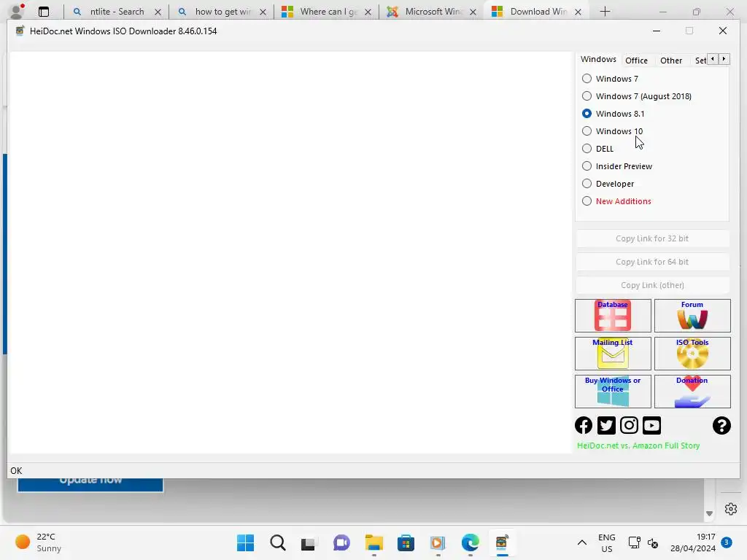747x560 pixels.
Task: Show hidden system tray icons chevron
Action: (x=581, y=542)
